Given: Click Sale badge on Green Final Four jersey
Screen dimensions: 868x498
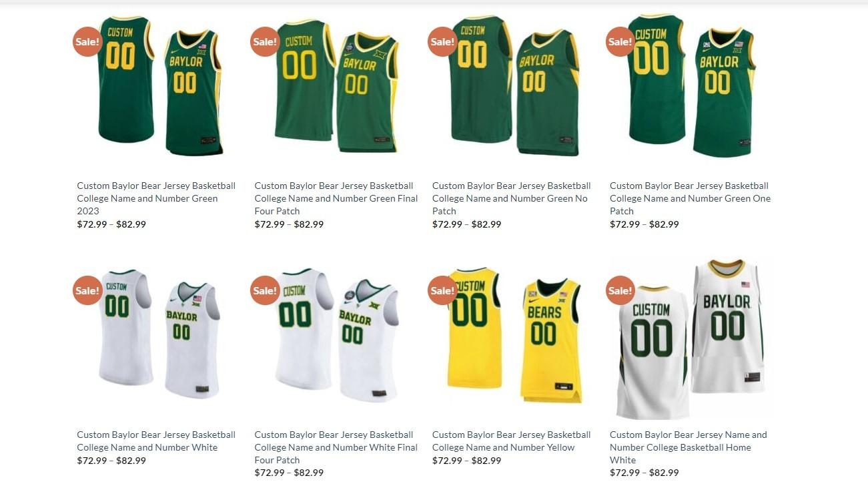Looking at the screenshot, I should [x=265, y=41].
